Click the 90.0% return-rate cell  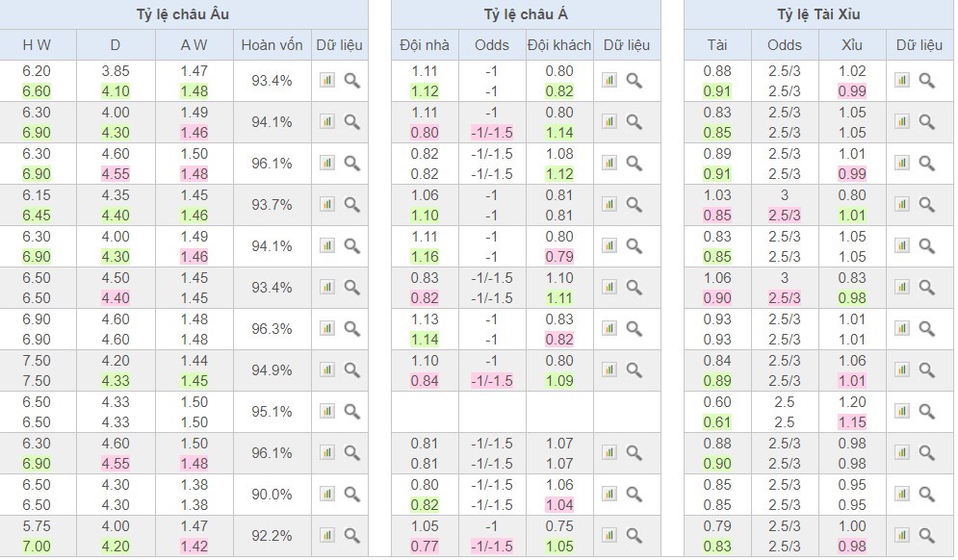(x=272, y=494)
